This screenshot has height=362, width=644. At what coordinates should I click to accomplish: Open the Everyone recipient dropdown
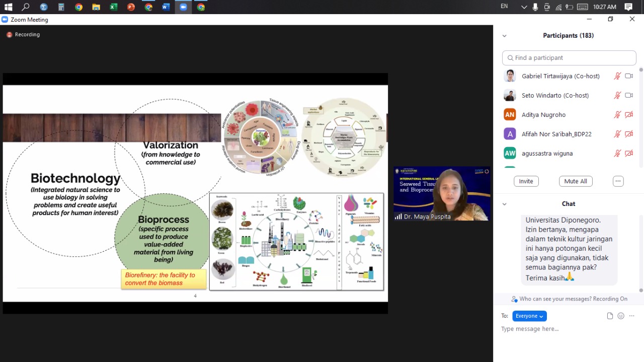[x=529, y=316]
